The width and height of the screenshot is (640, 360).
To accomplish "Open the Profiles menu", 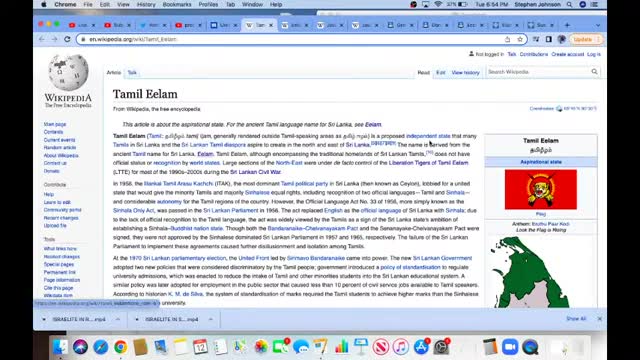I will (x=208, y=4).
